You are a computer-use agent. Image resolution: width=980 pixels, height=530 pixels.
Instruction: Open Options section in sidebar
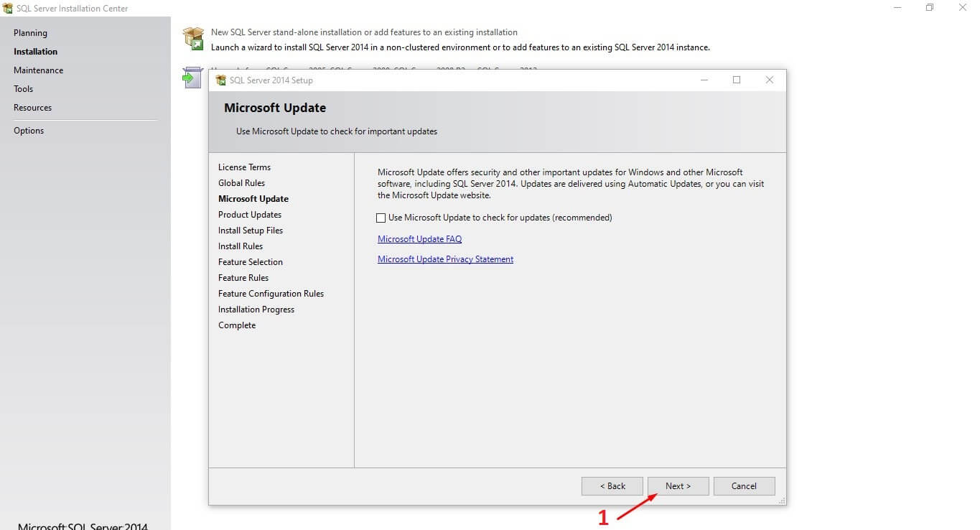(29, 131)
